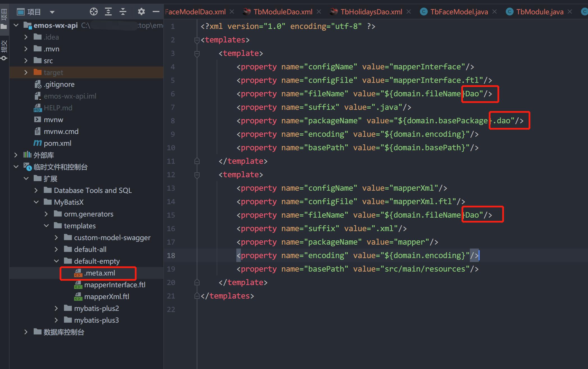Close the TbHolidaysDao.xml tab
The image size is (588, 369).
point(409,12)
